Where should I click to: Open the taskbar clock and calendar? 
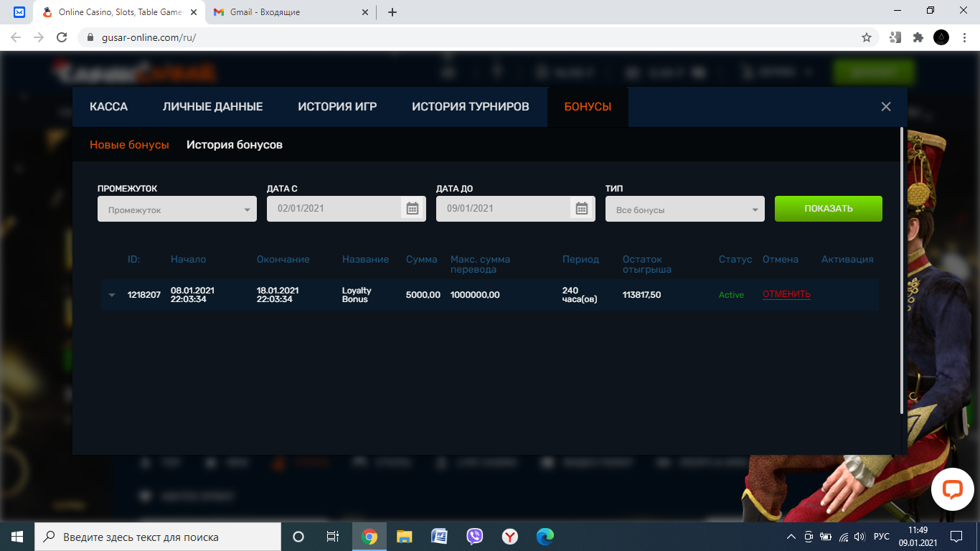pos(918,537)
